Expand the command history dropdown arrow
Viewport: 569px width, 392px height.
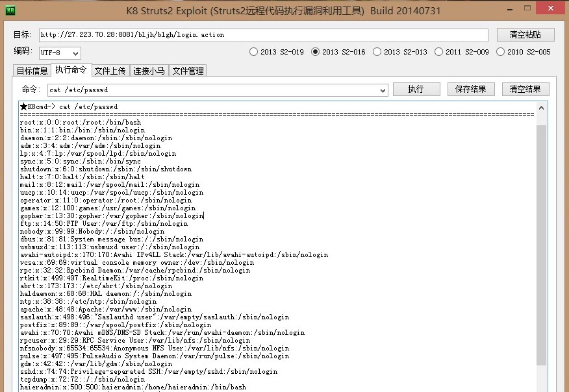click(383, 90)
